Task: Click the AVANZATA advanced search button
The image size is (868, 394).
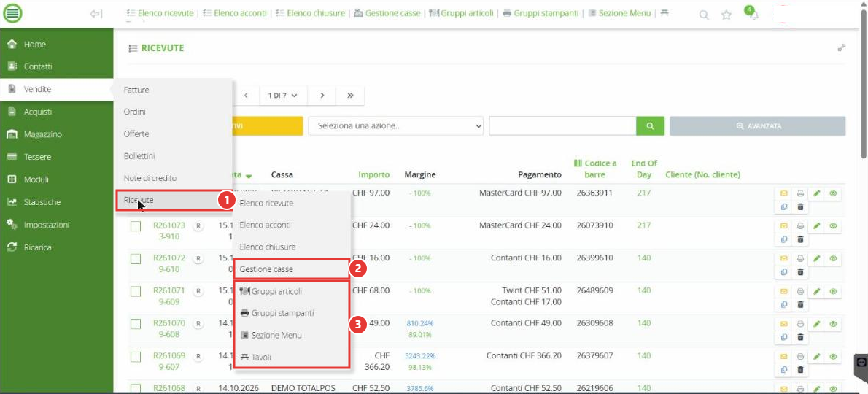Action: pyautogui.click(x=757, y=125)
